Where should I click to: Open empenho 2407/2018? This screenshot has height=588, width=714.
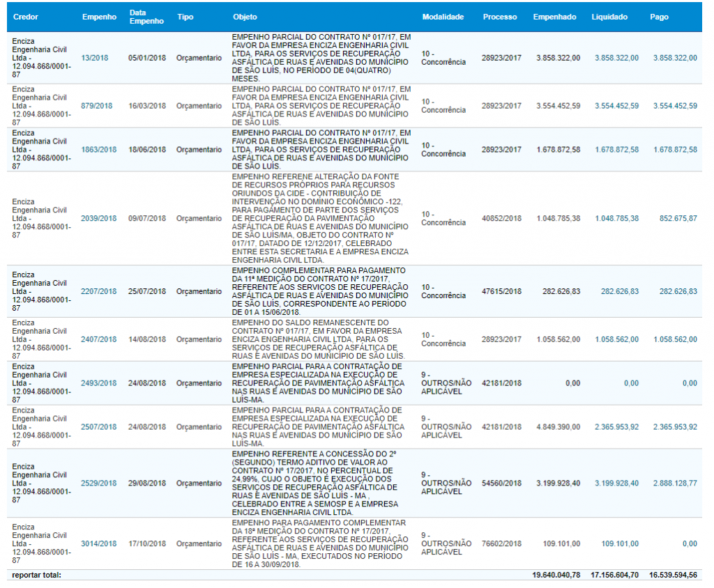click(x=98, y=339)
